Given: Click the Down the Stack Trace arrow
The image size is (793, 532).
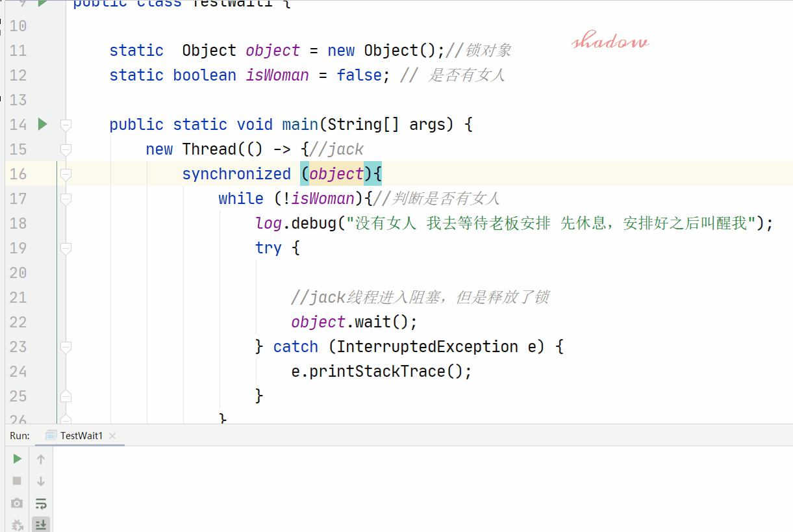Looking at the screenshot, I should 41,481.
